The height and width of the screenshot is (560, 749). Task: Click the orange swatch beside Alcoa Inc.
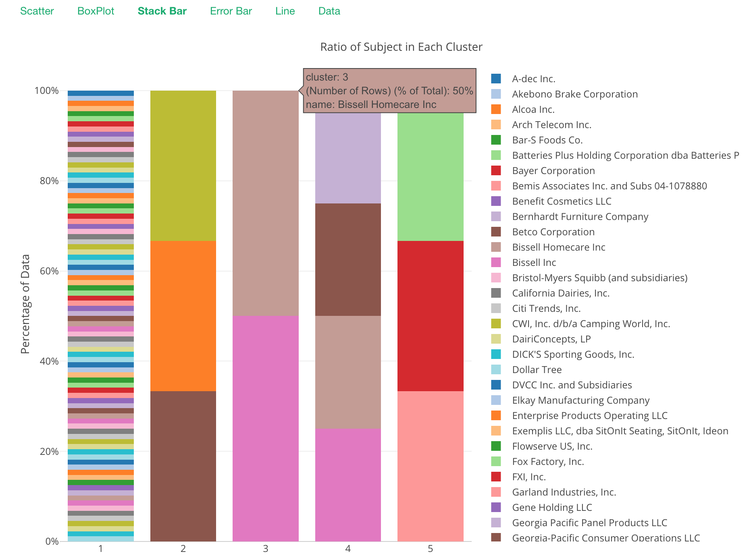pyautogui.click(x=496, y=109)
